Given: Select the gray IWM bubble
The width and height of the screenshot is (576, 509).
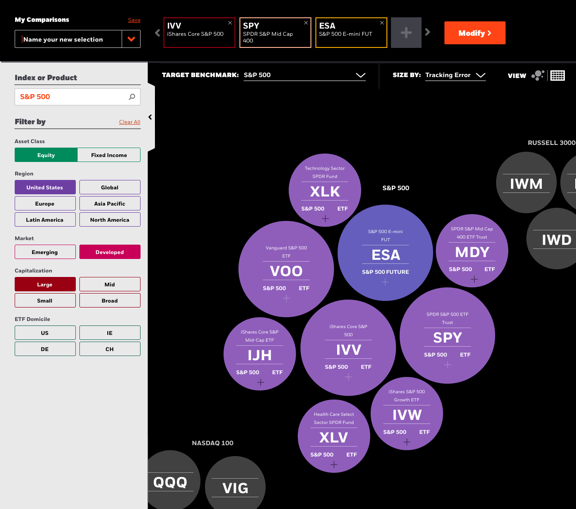Looking at the screenshot, I should pos(526,183).
